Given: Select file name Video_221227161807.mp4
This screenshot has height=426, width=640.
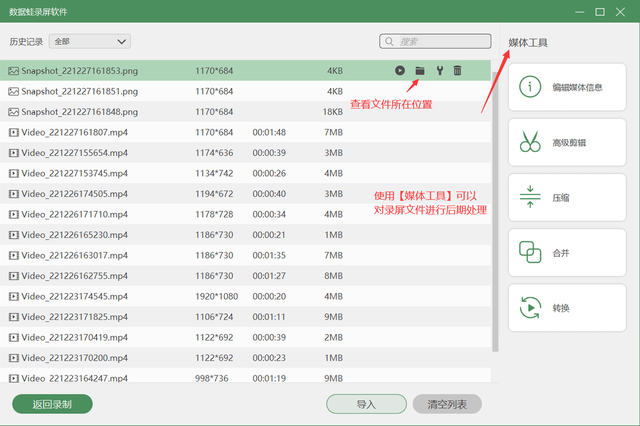Looking at the screenshot, I should [x=75, y=132].
